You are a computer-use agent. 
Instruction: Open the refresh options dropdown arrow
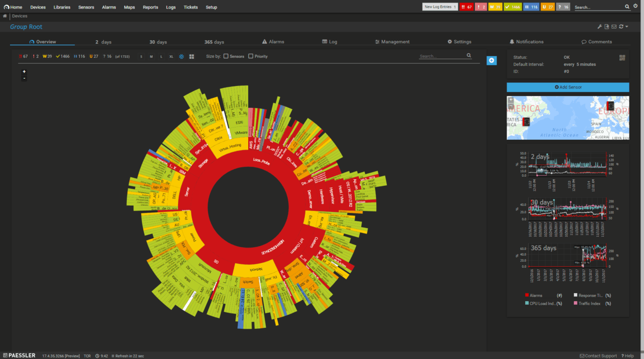click(626, 26)
